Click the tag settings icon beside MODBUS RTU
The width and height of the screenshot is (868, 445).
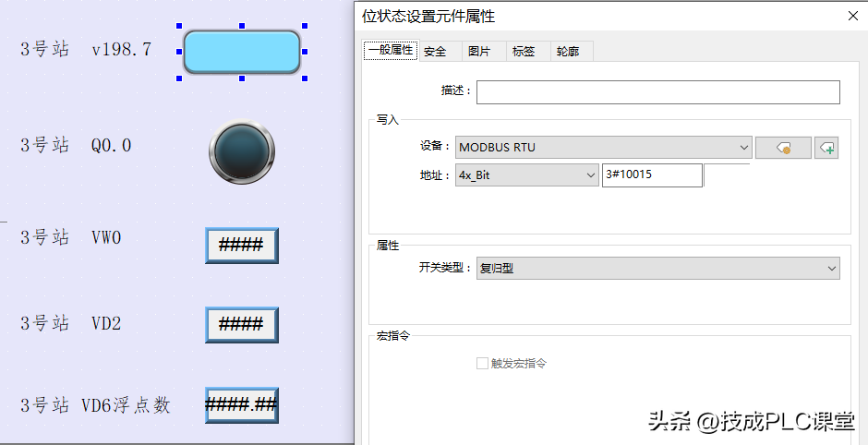click(x=783, y=148)
